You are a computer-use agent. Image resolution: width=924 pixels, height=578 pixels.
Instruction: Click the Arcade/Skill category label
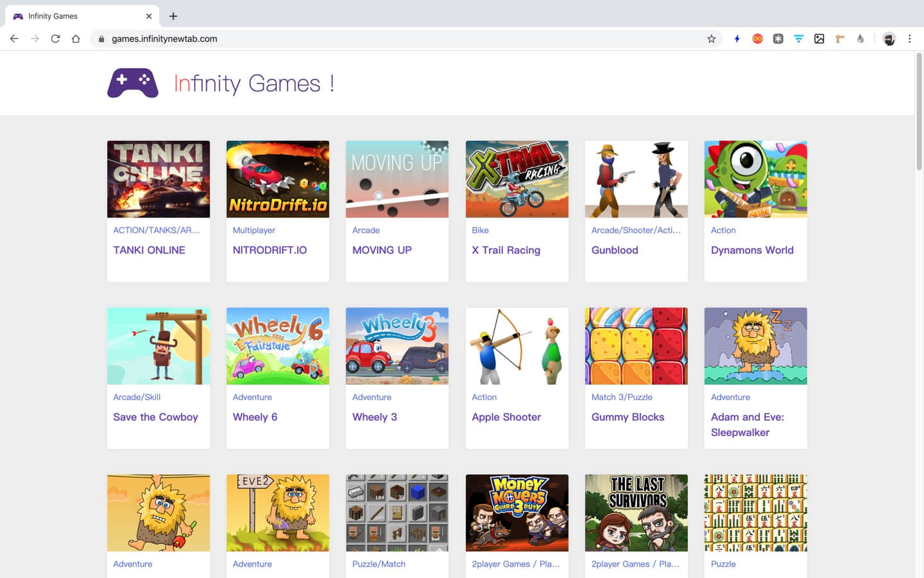tap(137, 397)
